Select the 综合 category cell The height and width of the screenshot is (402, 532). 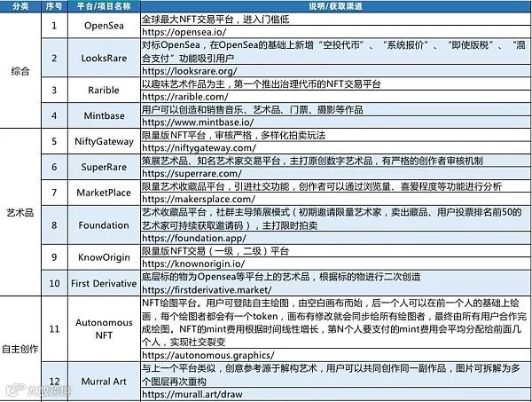click(20, 71)
